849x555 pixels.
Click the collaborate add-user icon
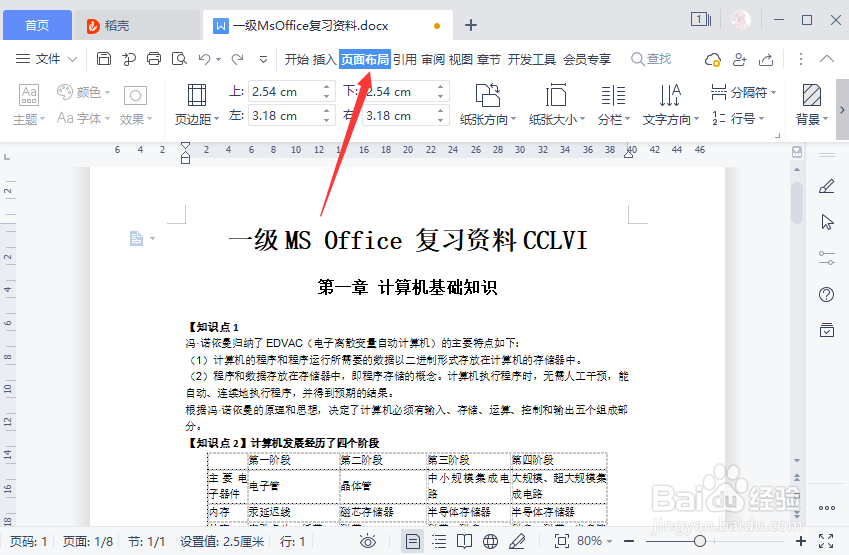[x=740, y=59]
